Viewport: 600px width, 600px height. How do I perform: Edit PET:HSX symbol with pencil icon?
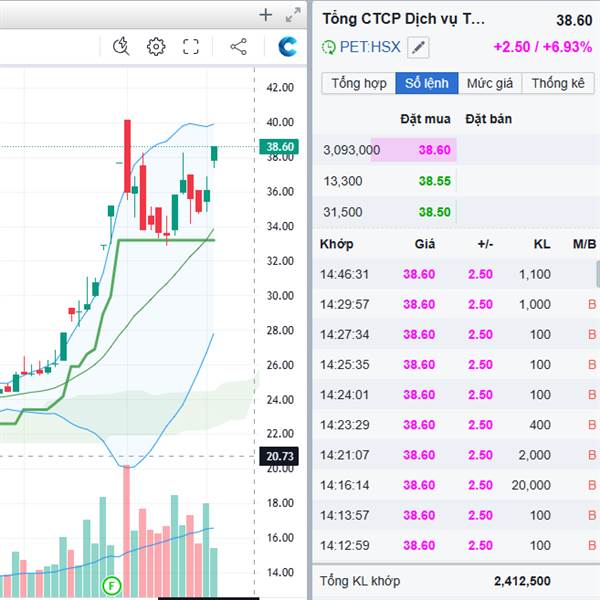point(418,47)
